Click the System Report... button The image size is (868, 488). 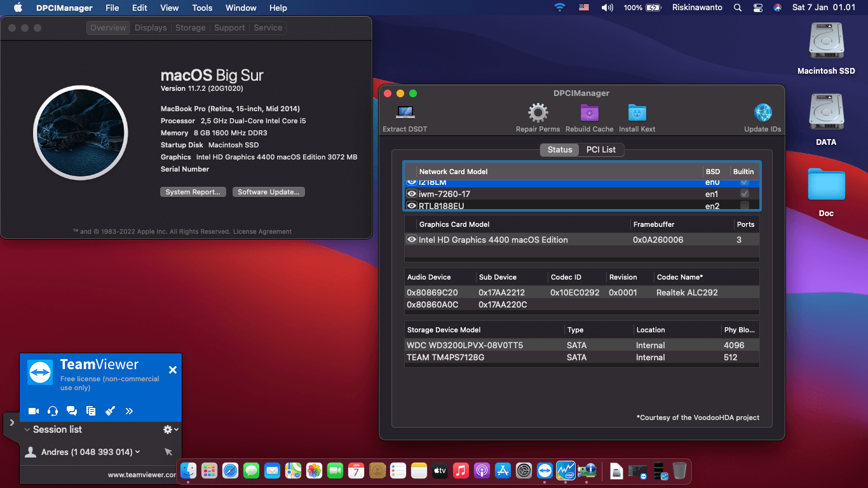pyautogui.click(x=193, y=192)
